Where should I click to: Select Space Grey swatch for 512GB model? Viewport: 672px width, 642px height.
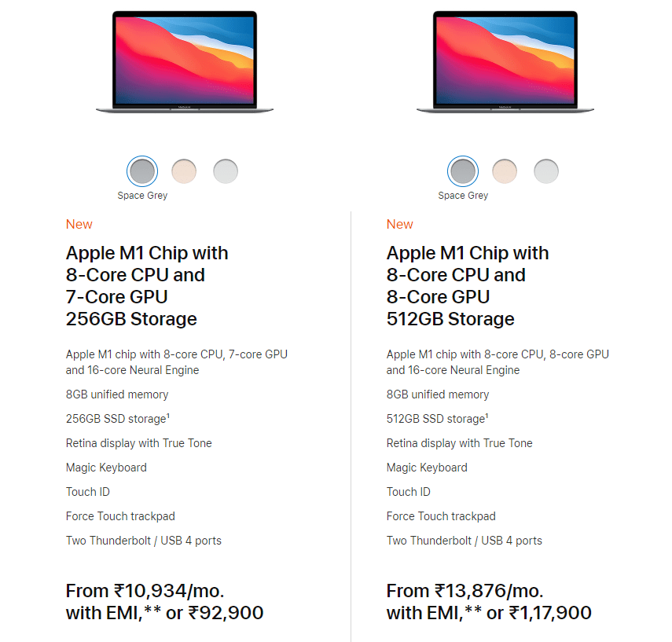(463, 171)
